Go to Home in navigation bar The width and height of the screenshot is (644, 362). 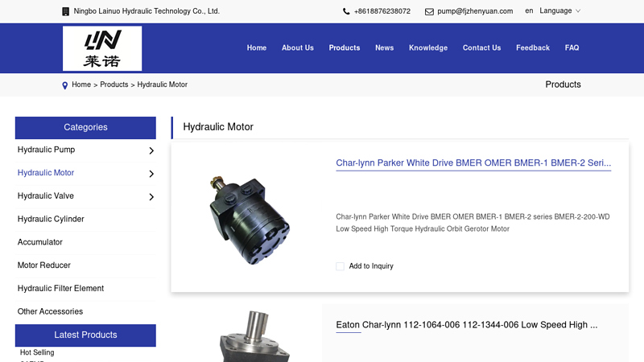click(x=257, y=47)
